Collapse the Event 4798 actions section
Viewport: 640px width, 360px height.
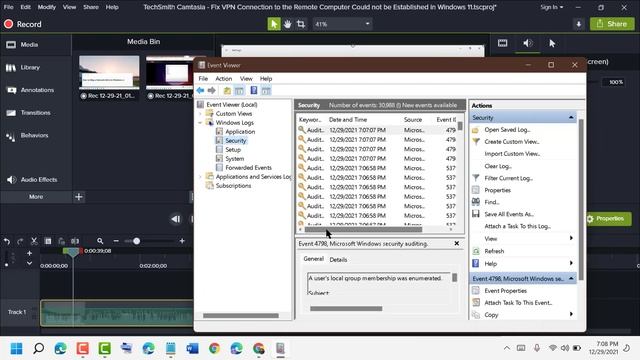[571, 278]
